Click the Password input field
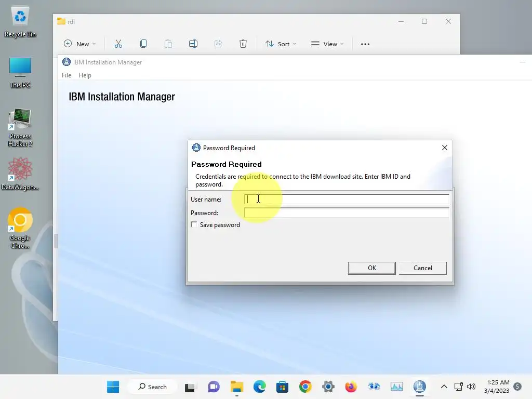 [347, 212]
